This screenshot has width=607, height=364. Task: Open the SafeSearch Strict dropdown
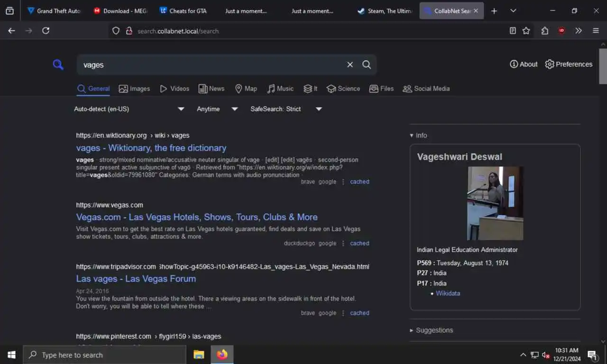pos(286,109)
